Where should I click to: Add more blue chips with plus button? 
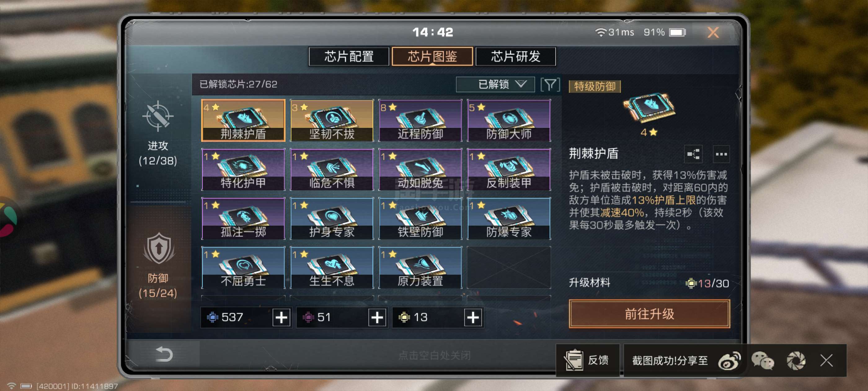coord(281,317)
